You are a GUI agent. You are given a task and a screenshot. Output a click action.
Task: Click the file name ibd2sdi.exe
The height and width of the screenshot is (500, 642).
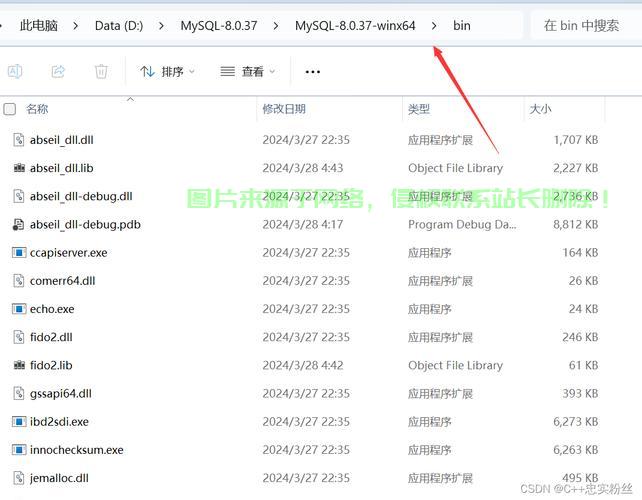pyautogui.click(x=59, y=422)
